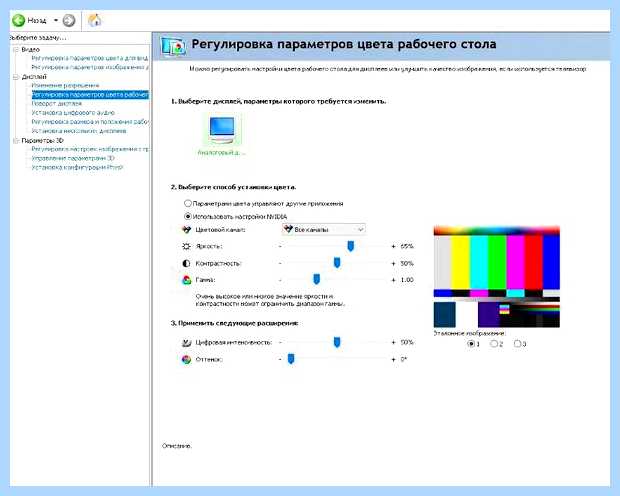Viewport: 620px width, 496px height.
Task: Open 'Установка конфигурации PhysX' tree item
Action: click(78, 167)
